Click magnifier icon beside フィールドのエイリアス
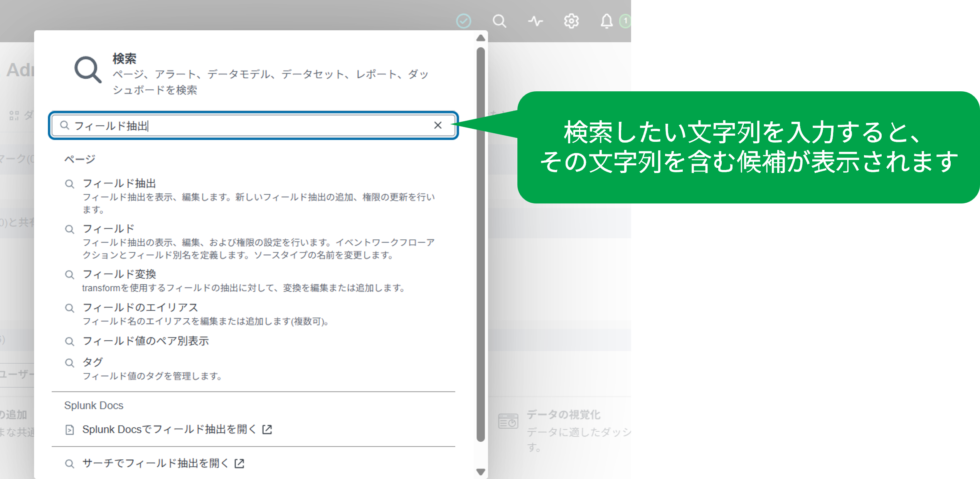This screenshot has height=479, width=980. [x=69, y=308]
